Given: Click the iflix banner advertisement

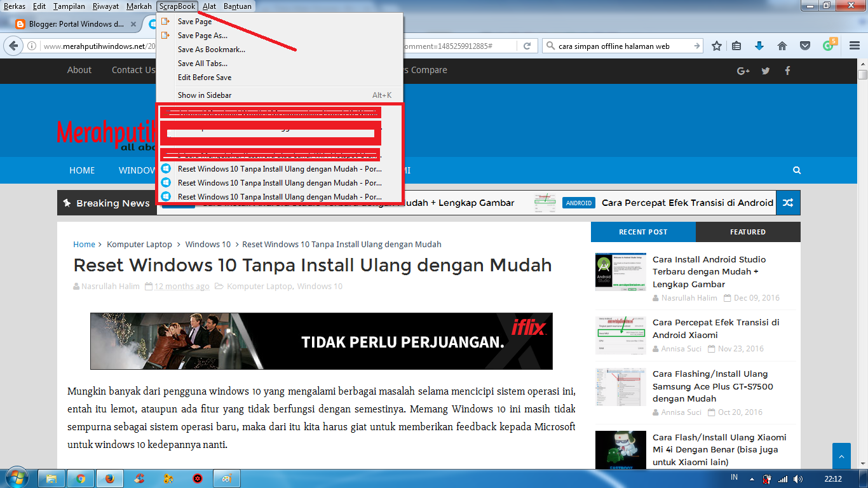Looking at the screenshot, I should [322, 341].
